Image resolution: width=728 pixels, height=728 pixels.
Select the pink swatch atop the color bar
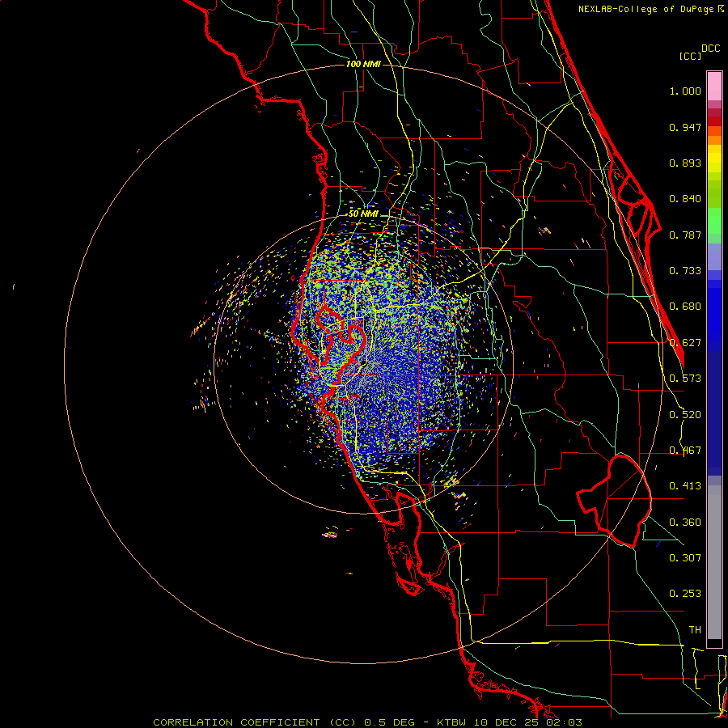point(714,87)
